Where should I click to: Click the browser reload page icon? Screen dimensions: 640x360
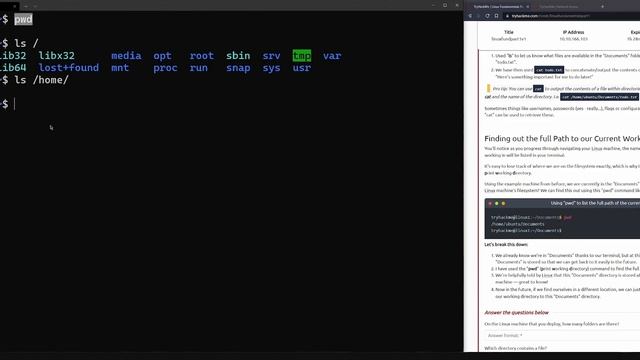pos(487,16)
